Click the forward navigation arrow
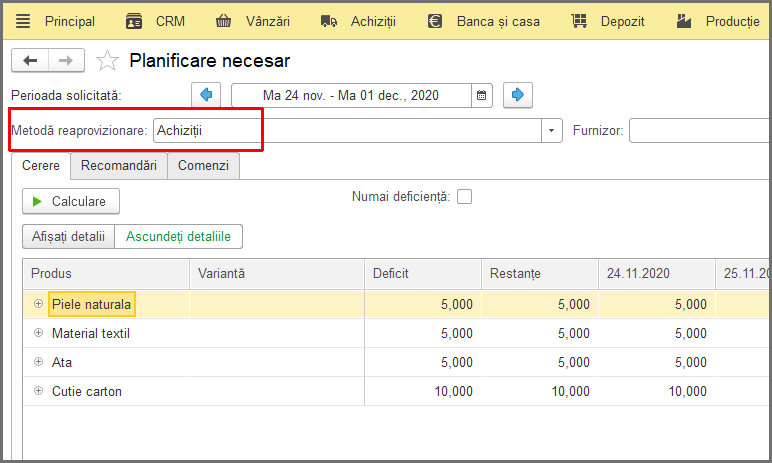 66,61
